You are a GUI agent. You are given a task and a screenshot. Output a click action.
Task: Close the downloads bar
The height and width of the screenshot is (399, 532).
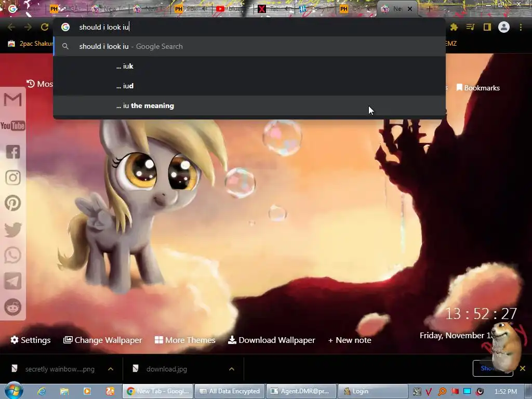[523, 368]
